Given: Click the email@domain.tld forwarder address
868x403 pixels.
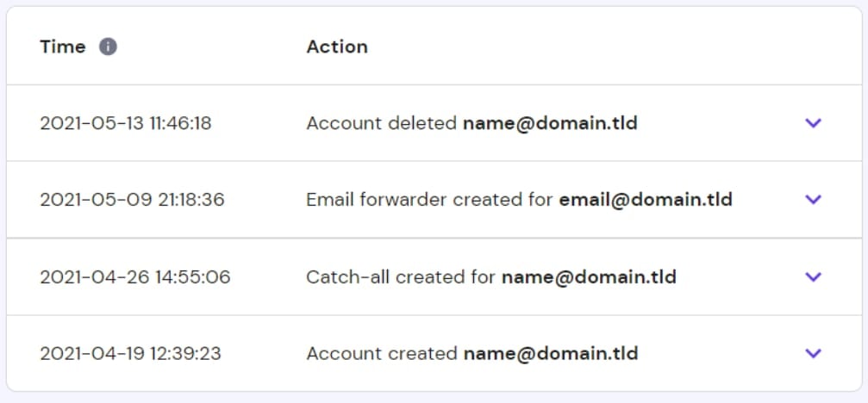Looking at the screenshot, I should (x=646, y=200).
